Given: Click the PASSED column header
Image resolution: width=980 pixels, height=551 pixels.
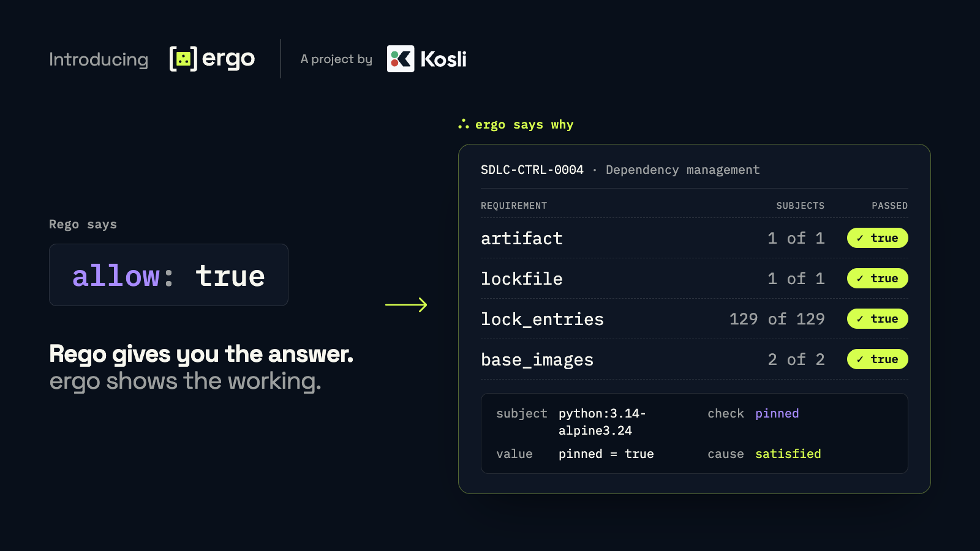Looking at the screenshot, I should (x=889, y=206).
